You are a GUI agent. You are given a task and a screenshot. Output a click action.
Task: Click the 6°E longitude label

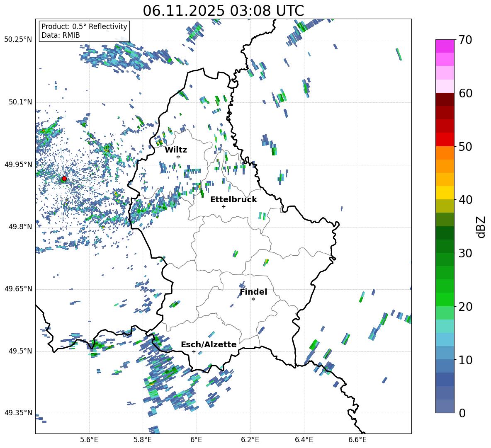click(196, 440)
